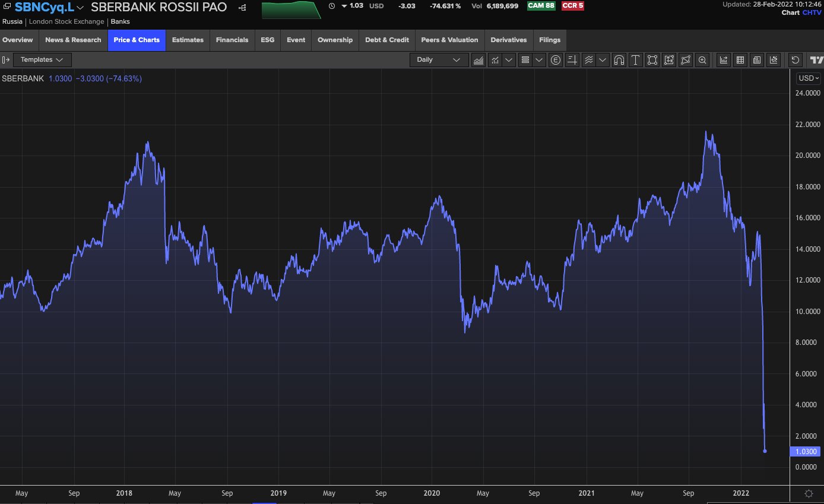The image size is (824, 504).
Task: Click the 2018 label on time axis
Action: (x=124, y=493)
